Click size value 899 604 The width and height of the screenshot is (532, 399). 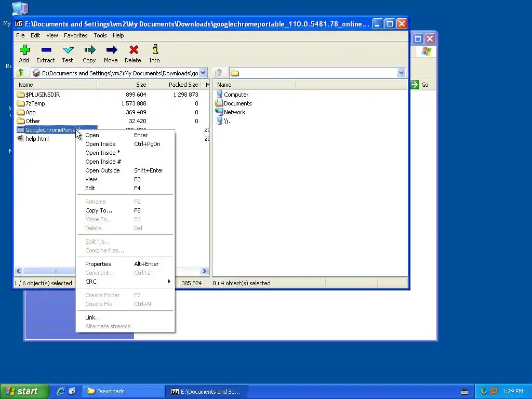(x=136, y=95)
